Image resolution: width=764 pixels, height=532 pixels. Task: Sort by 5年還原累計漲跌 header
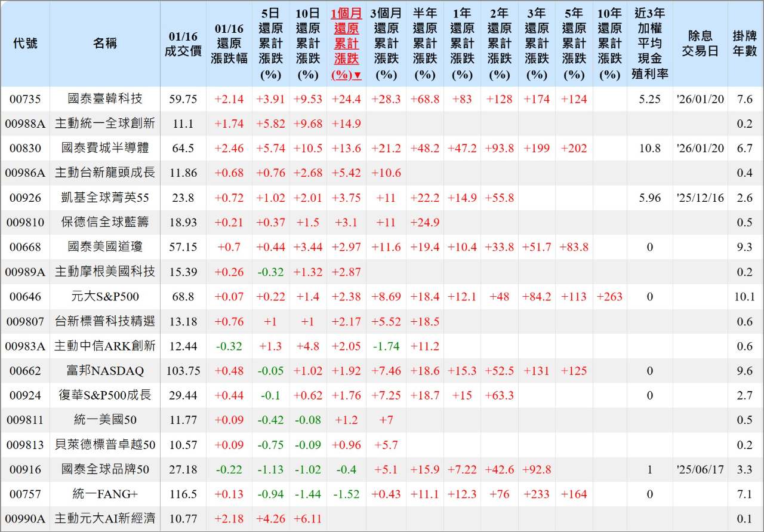[574, 42]
